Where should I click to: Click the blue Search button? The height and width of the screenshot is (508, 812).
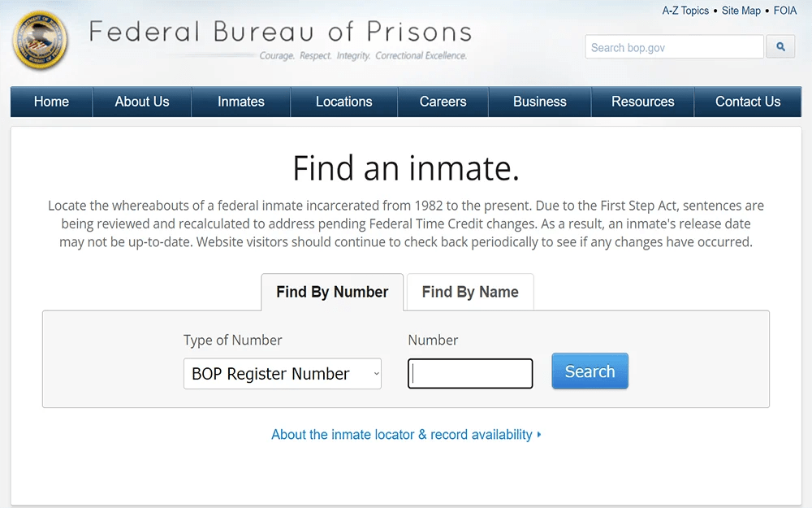(590, 371)
